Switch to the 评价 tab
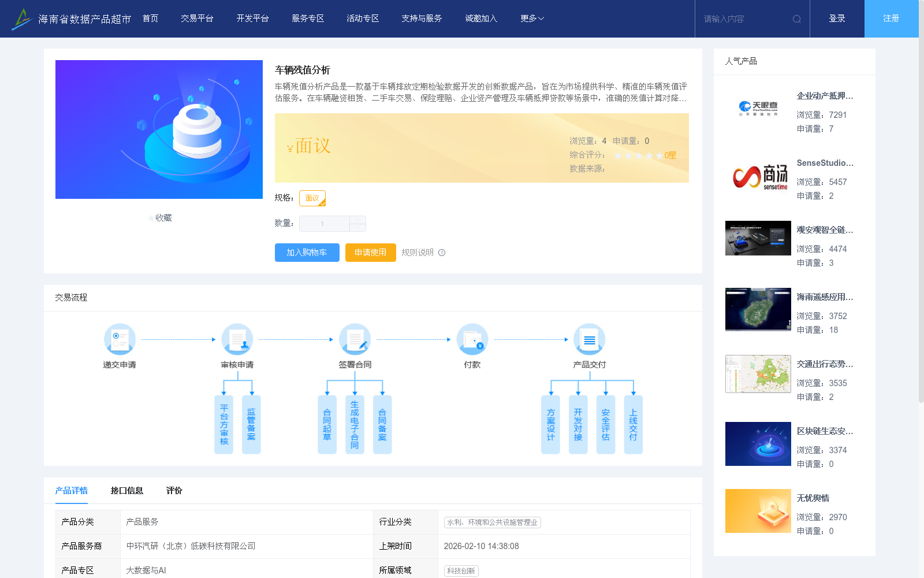This screenshot has width=924, height=578. [x=174, y=491]
